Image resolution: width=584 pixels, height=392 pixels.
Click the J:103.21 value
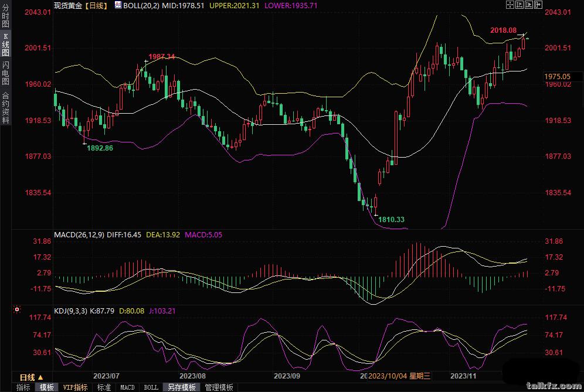tap(162, 311)
